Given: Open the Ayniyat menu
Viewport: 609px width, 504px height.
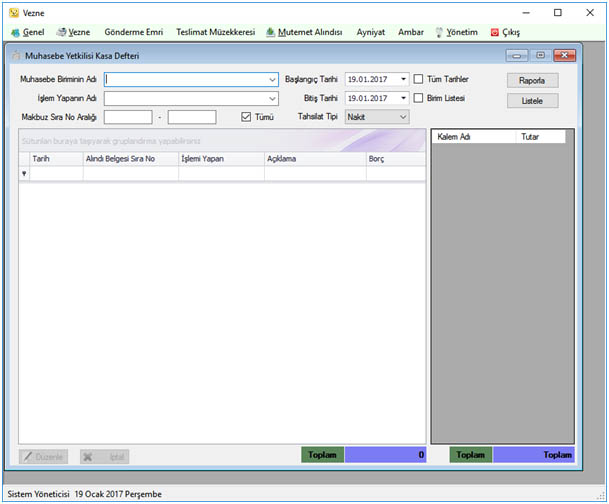Looking at the screenshot, I should 371,32.
